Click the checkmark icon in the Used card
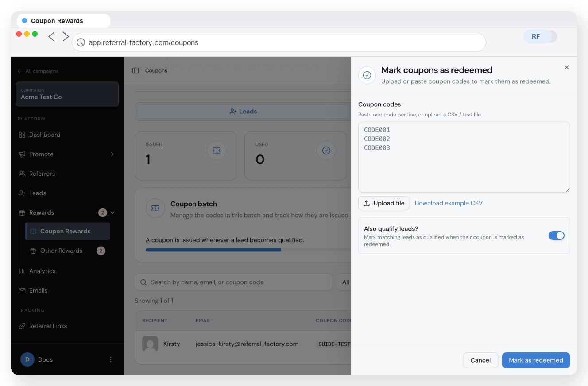This screenshot has width=588, height=386. coord(326,151)
